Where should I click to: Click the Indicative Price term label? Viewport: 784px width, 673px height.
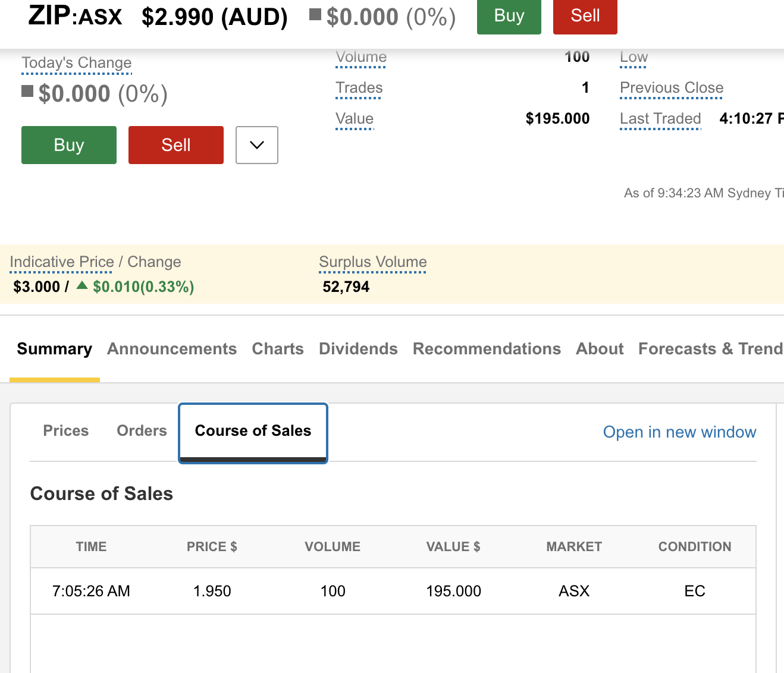click(62, 262)
